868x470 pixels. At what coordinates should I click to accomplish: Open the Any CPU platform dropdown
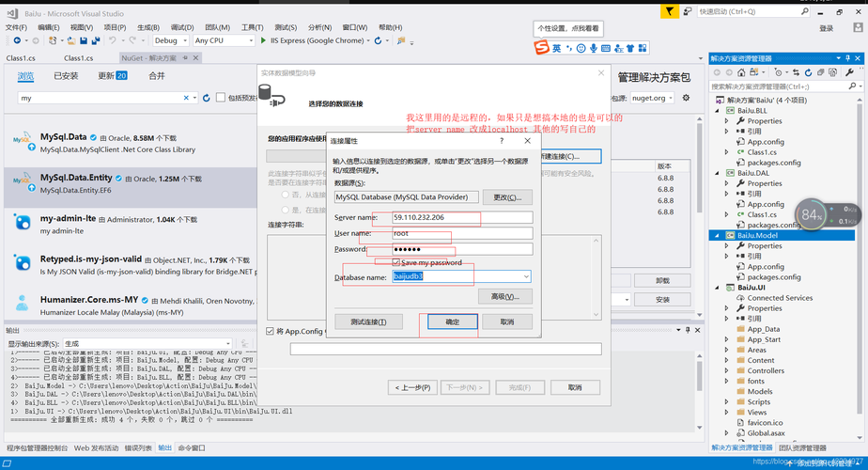pos(224,40)
